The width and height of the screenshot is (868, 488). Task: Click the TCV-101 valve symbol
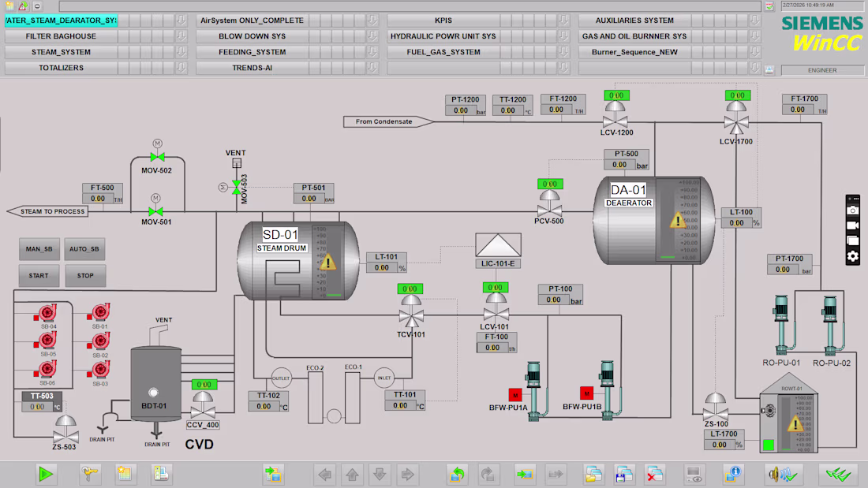pyautogui.click(x=411, y=312)
